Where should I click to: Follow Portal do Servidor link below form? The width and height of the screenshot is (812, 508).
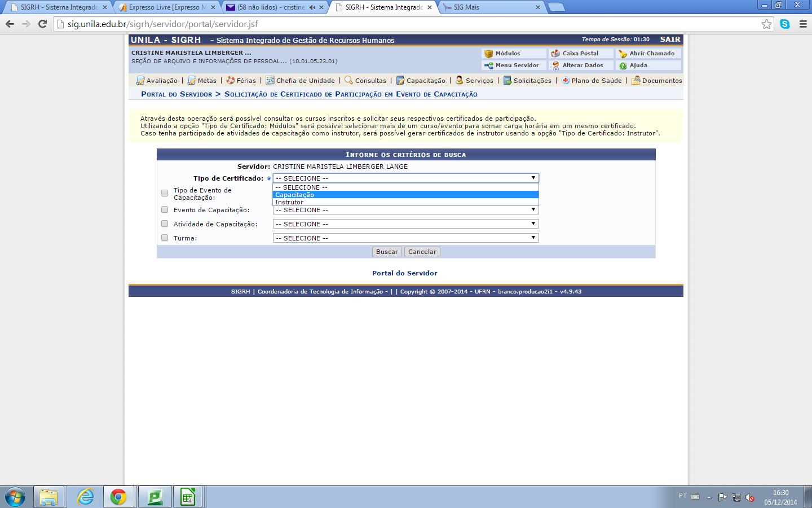pyautogui.click(x=405, y=273)
